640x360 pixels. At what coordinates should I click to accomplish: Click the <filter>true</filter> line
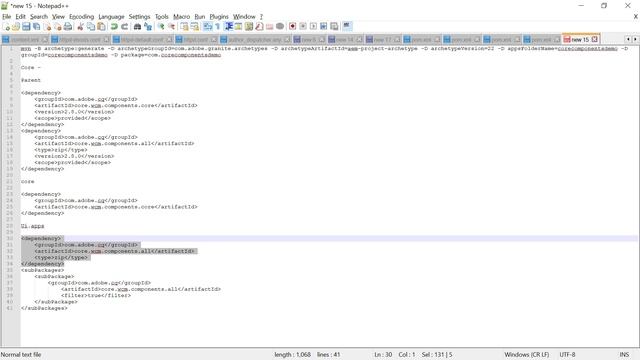tap(96, 295)
